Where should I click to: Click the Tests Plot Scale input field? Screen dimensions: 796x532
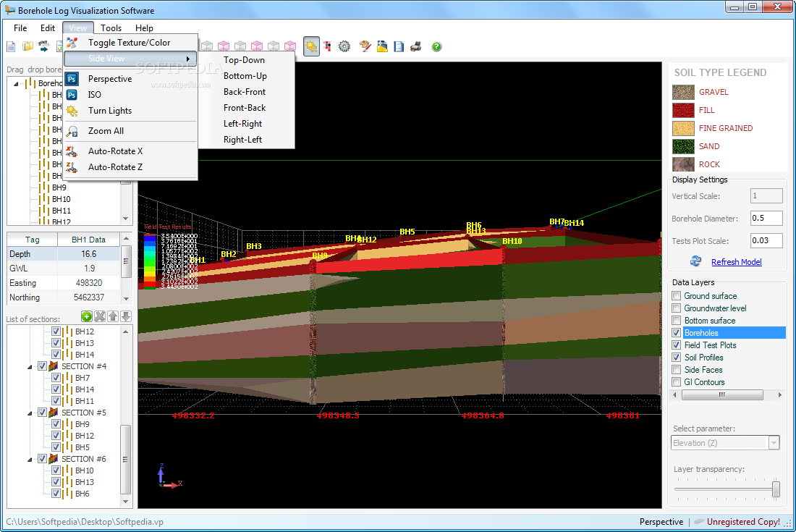tap(766, 240)
